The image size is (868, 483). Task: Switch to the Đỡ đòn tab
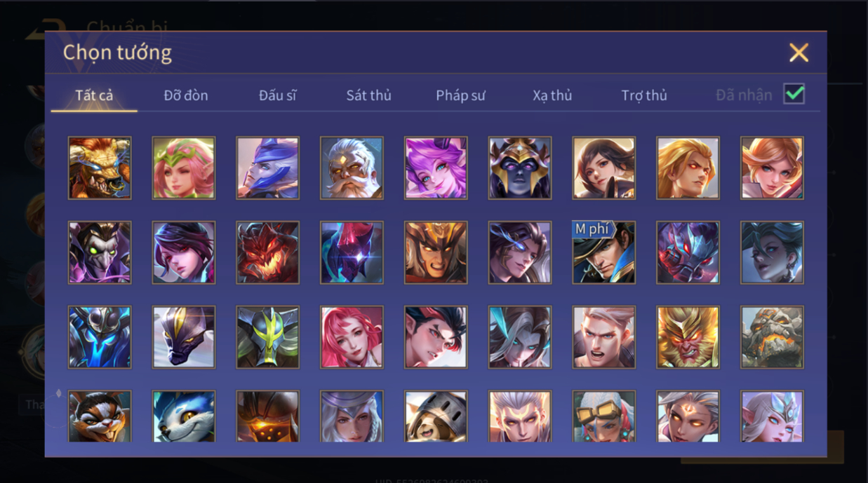point(186,95)
